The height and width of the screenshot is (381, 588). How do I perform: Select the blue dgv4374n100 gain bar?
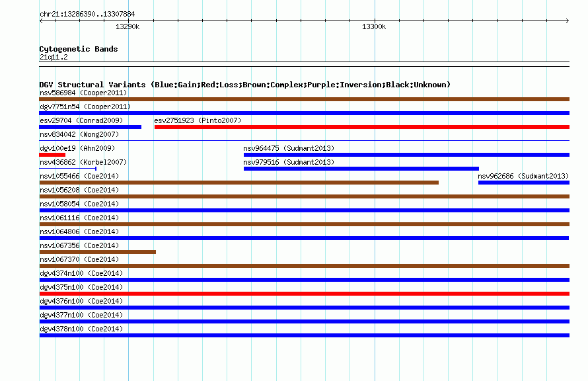(x=304, y=280)
